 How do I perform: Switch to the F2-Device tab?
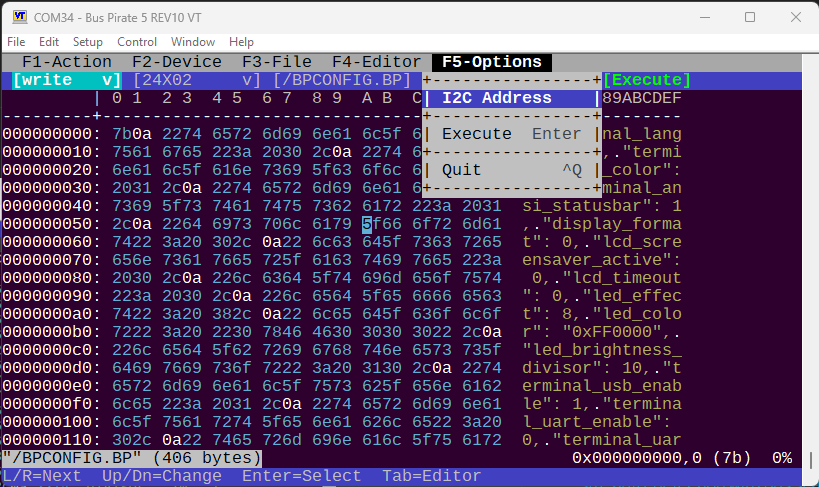click(x=177, y=62)
